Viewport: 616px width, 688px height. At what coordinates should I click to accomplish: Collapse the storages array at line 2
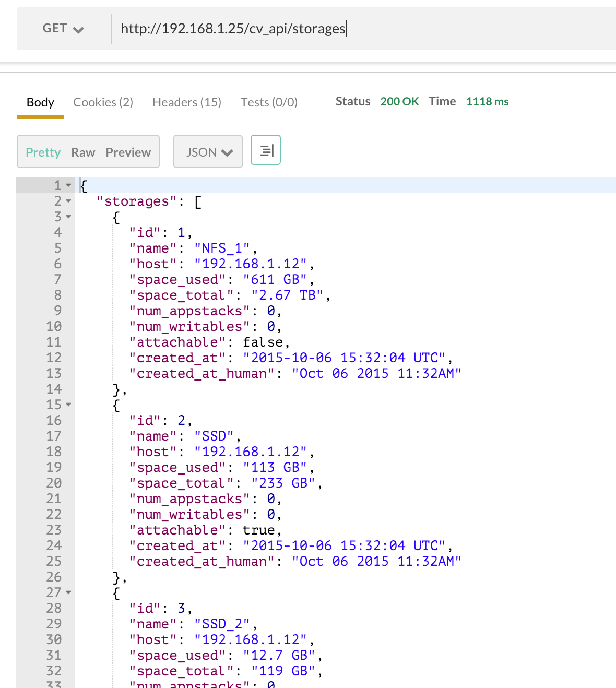coord(68,201)
